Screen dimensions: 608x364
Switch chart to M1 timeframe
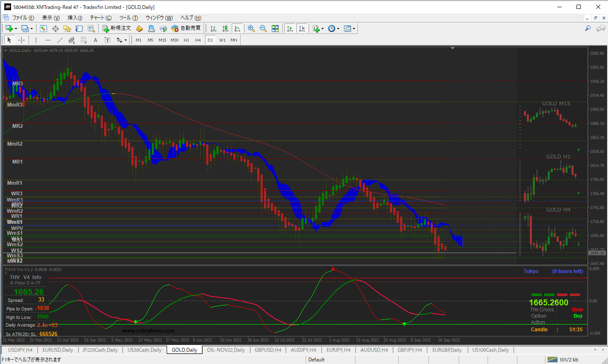(x=139, y=40)
